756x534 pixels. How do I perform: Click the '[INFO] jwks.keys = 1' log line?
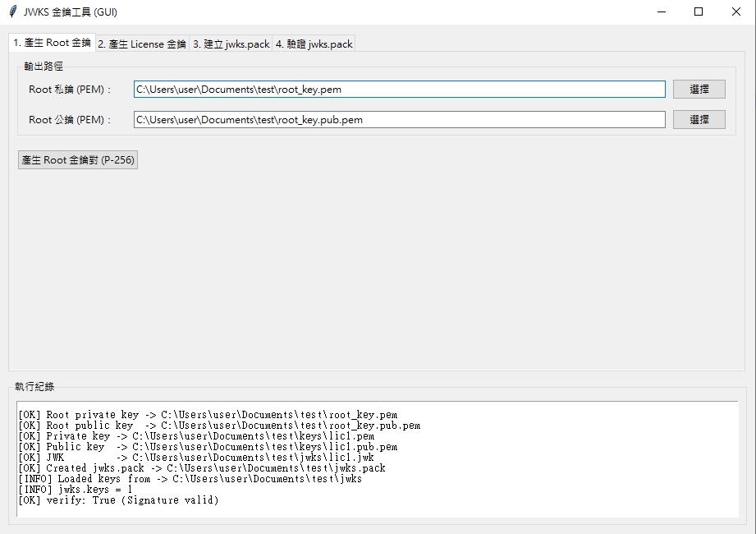click(75, 490)
